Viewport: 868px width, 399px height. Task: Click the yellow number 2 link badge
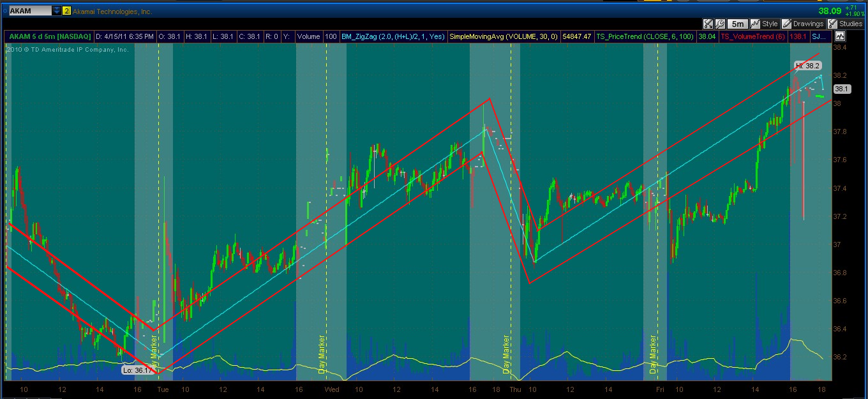(66, 11)
